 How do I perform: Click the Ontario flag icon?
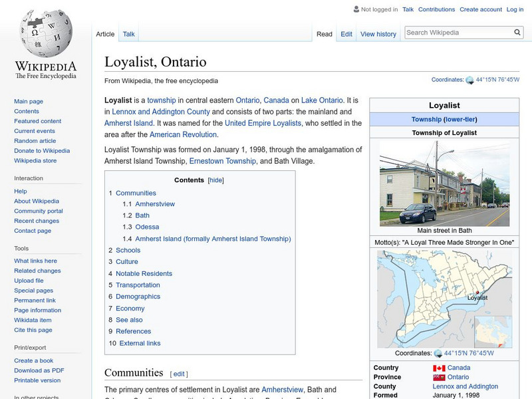coord(439,377)
